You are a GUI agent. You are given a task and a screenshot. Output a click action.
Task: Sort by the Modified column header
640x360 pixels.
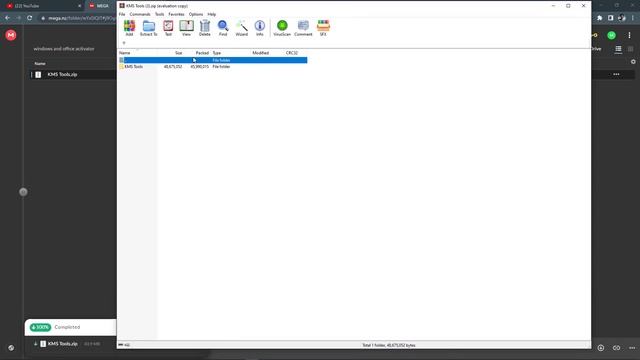(260, 53)
